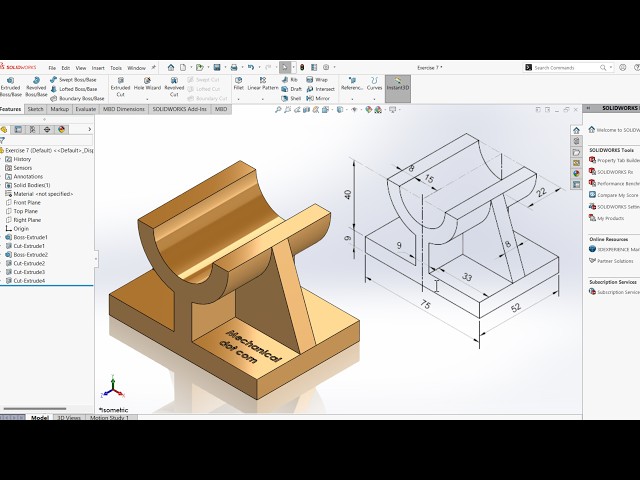
Task: Collapse the SOLIDWORKS Resources task pane
Action: (x=588, y=108)
